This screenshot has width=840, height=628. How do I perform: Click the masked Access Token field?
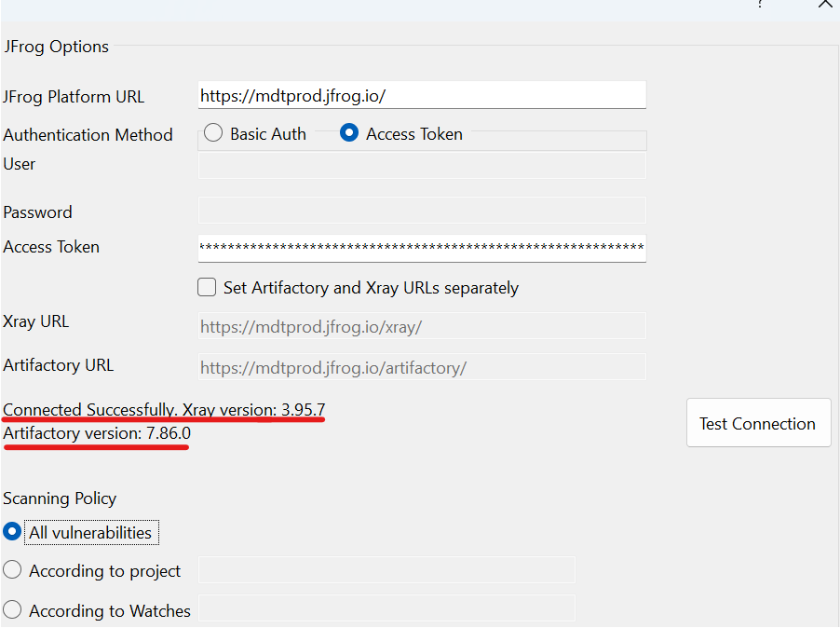(422, 248)
